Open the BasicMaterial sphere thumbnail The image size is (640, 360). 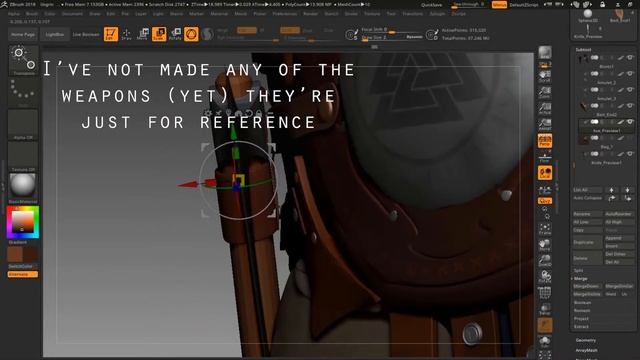pyautogui.click(x=23, y=185)
